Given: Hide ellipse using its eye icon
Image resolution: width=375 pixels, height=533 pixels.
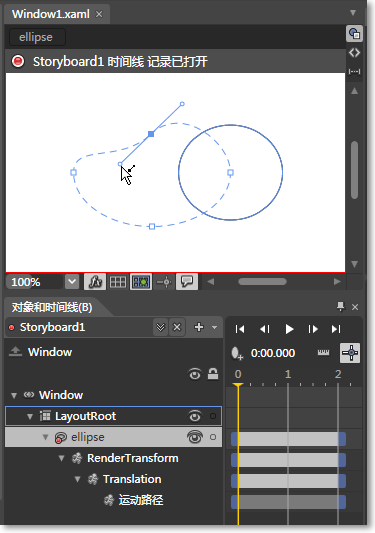Looking at the screenshot, I should coord(195,437).
